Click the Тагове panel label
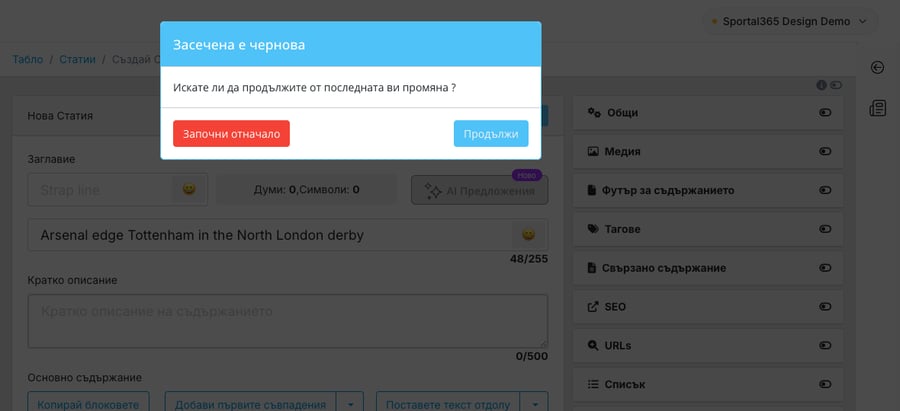The image size is (900, 411). [622, 229]
